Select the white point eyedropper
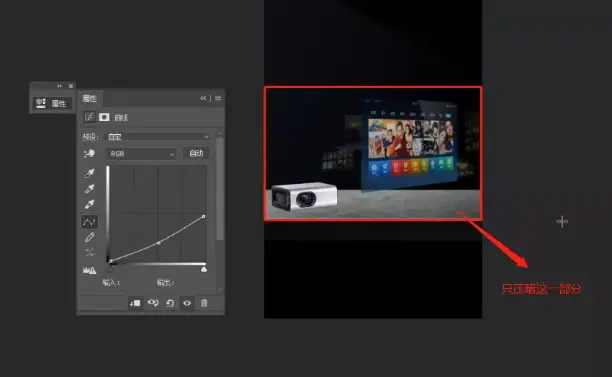 coord(89,204)
